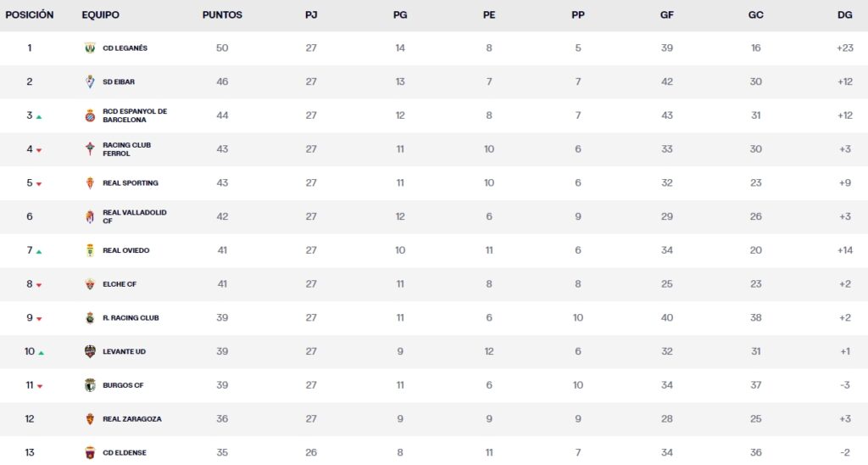Click the GF column header
The width and height of the screenshot is (868, 465).
[667, 15]
